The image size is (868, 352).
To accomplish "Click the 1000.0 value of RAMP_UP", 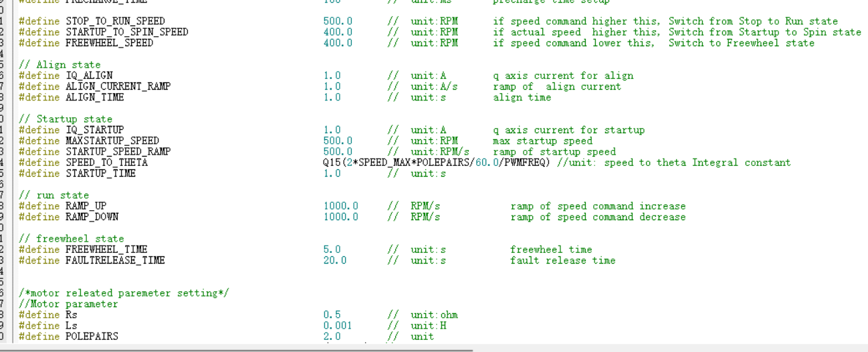I will [x=340, y=206].
